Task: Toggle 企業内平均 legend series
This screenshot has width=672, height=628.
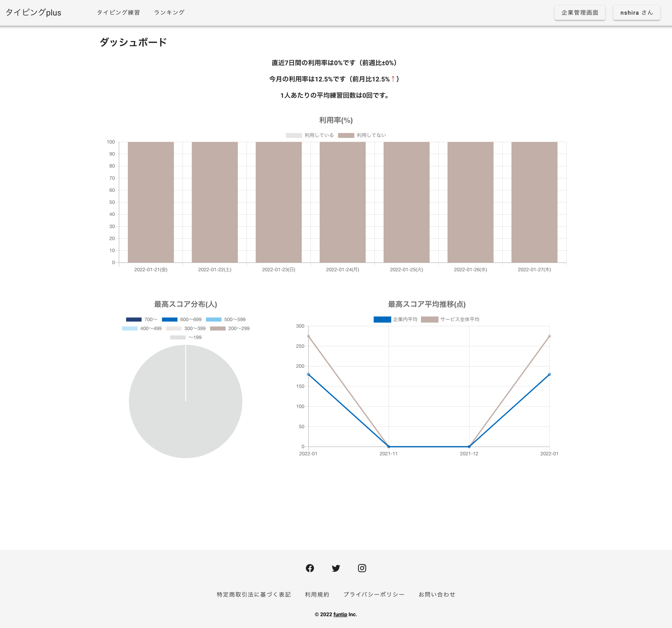Action: point(382,320)
